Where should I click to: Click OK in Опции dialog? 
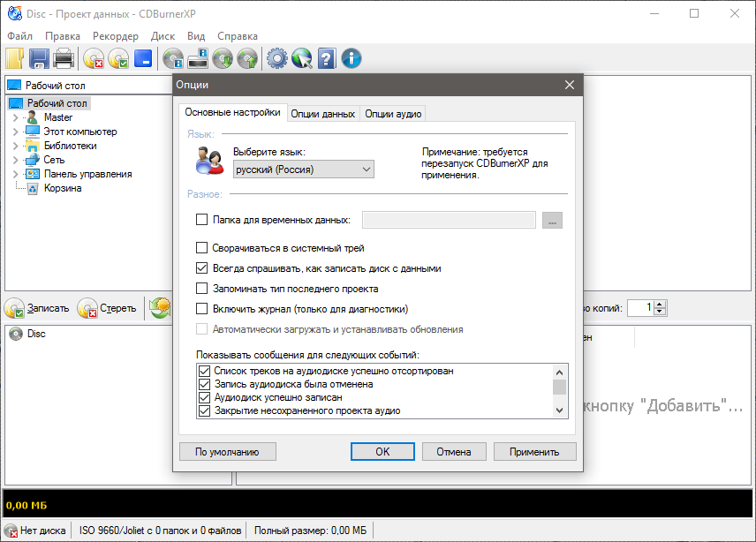(382, 452)
